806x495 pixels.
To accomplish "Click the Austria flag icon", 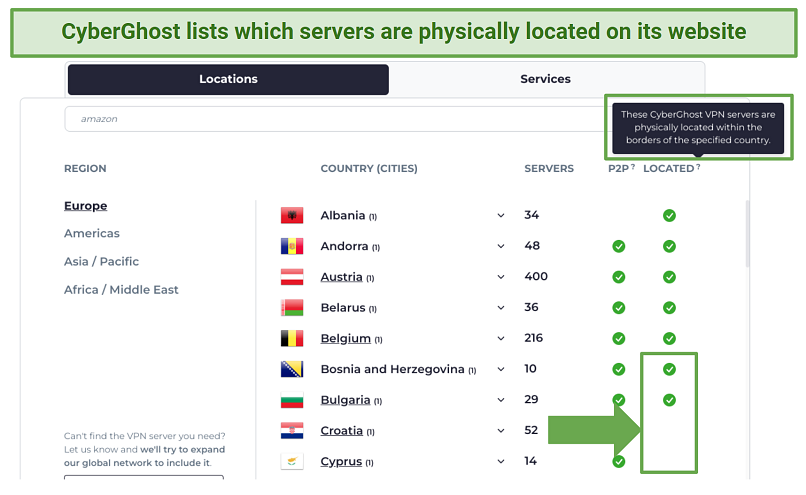I will click(x=292, y=277).
